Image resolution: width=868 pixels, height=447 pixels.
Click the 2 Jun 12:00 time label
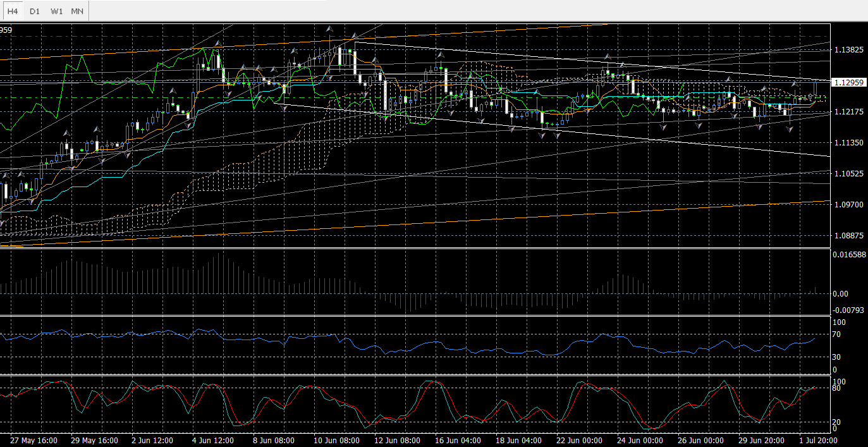click(152, 440)
